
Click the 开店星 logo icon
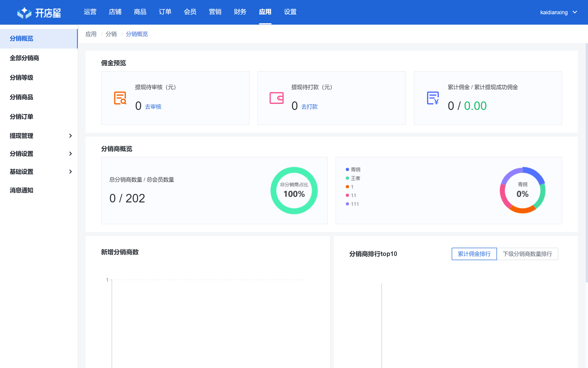point(24,13)
